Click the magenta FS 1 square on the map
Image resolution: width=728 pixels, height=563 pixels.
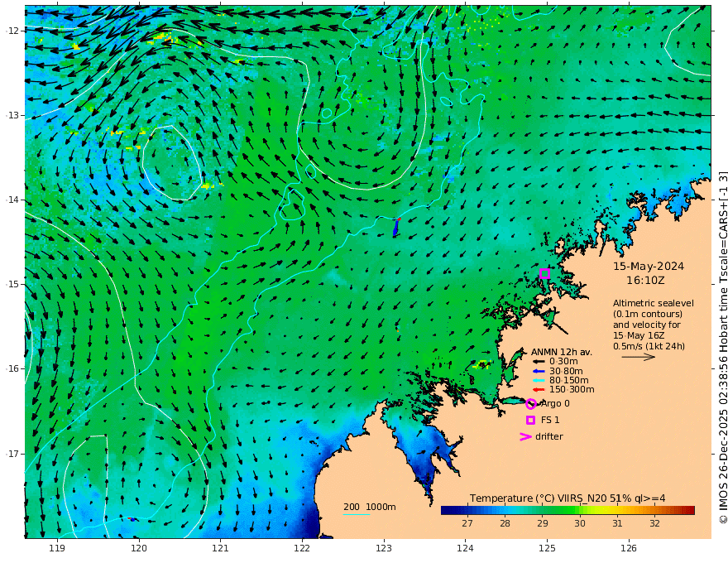545,273
